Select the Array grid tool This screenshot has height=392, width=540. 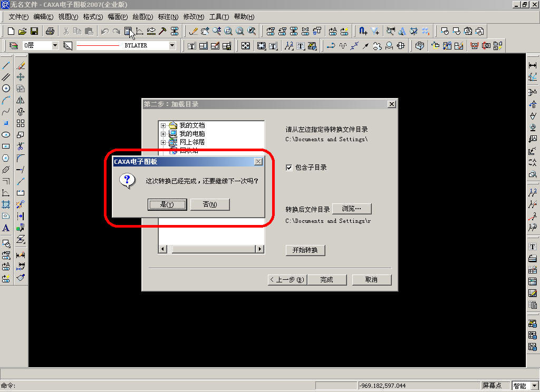pos(21,123)
